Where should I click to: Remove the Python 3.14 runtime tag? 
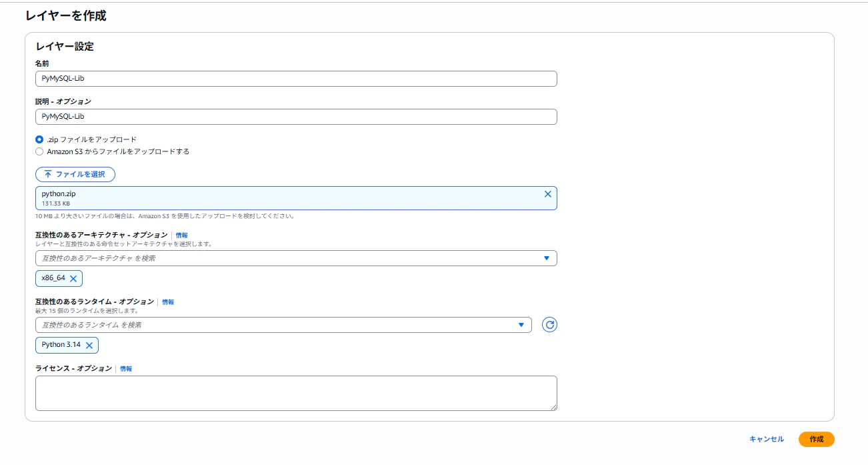pyautogui.click(x=89, y=346)
